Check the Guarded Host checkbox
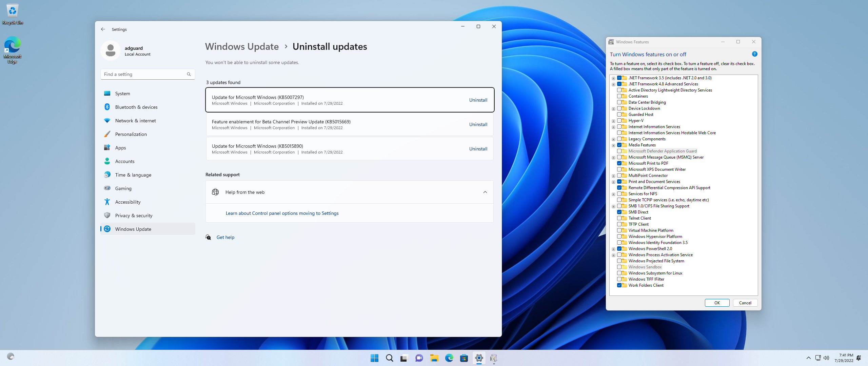Image resolution: width=868 pixels, height=366 pixels. (x=619, y=115)
